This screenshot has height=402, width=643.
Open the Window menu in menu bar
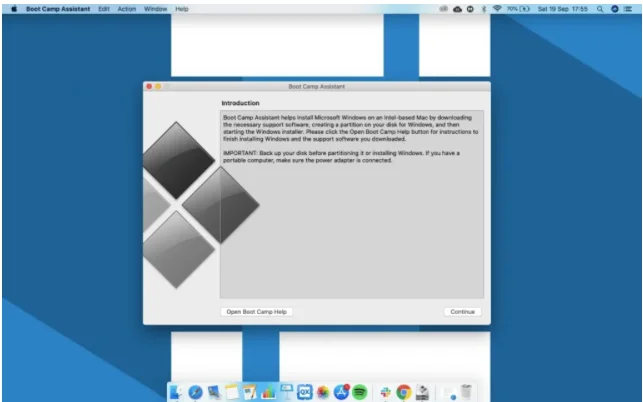click(x=155, y=8)
